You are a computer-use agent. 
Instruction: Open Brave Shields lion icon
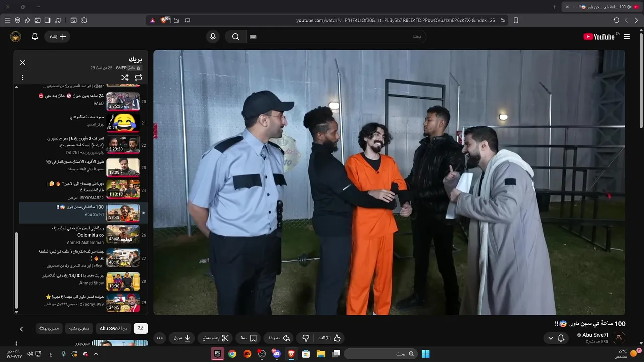click(x=165, y=20)
